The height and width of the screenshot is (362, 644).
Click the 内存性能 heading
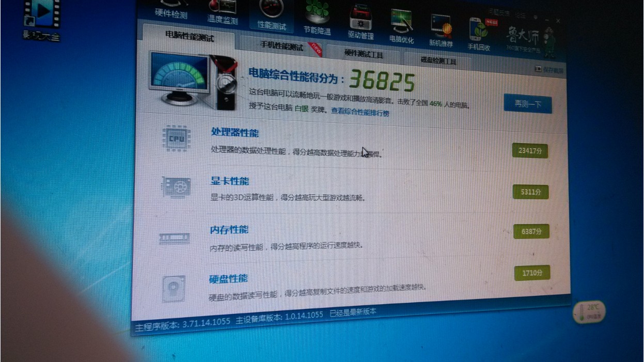229,229
